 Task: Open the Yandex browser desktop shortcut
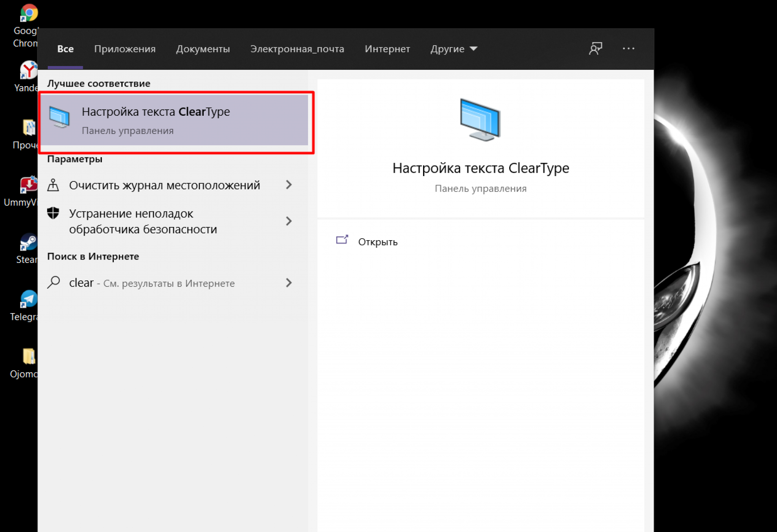tap(27, 76)
